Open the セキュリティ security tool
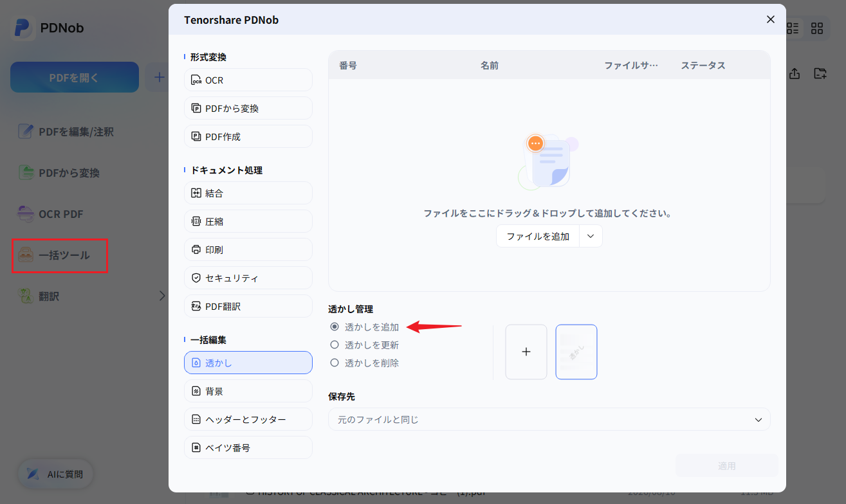 click(248, 278)
